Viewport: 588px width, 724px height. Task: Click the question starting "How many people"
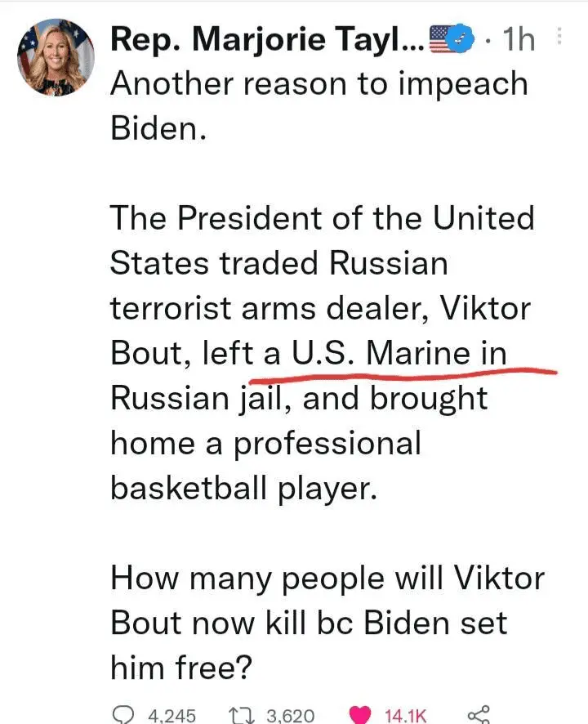tap(327, 578)
